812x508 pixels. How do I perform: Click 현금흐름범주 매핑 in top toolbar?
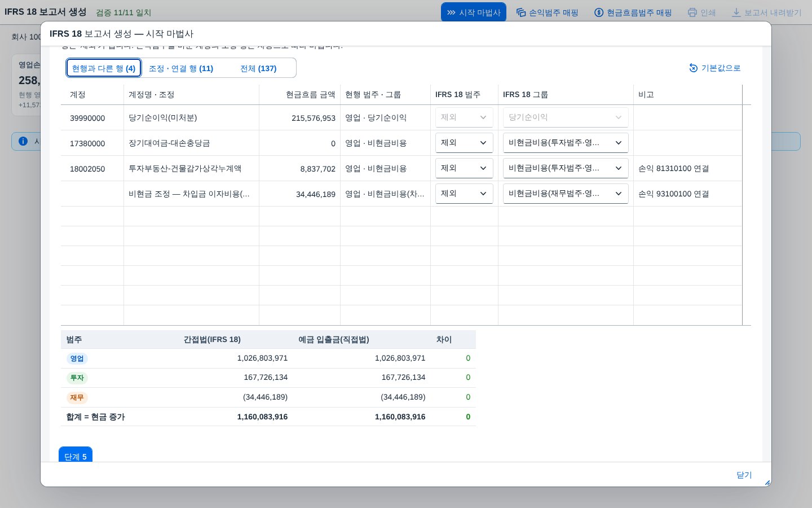click(x=633, y=12)
